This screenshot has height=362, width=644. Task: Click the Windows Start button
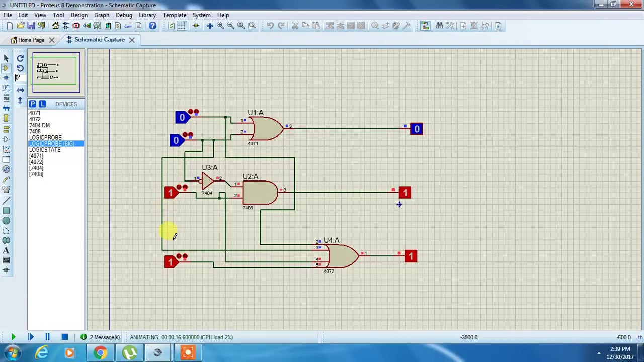tap(12, 353)
